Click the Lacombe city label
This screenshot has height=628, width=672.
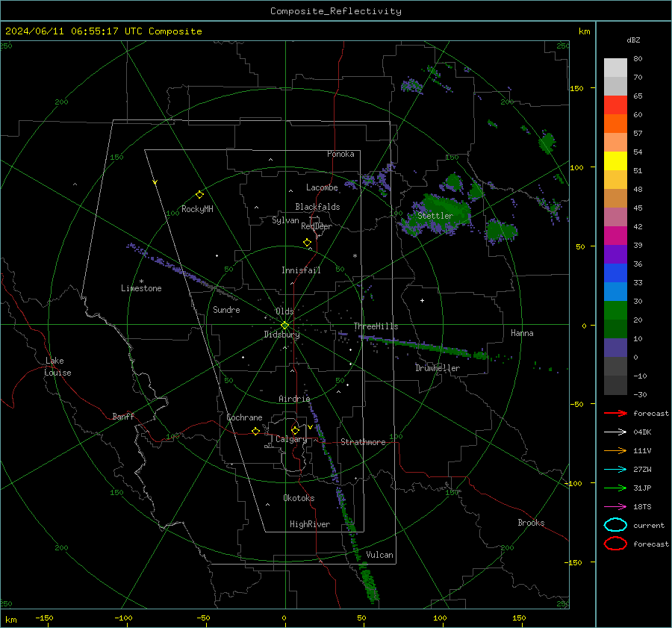(322, 187)
